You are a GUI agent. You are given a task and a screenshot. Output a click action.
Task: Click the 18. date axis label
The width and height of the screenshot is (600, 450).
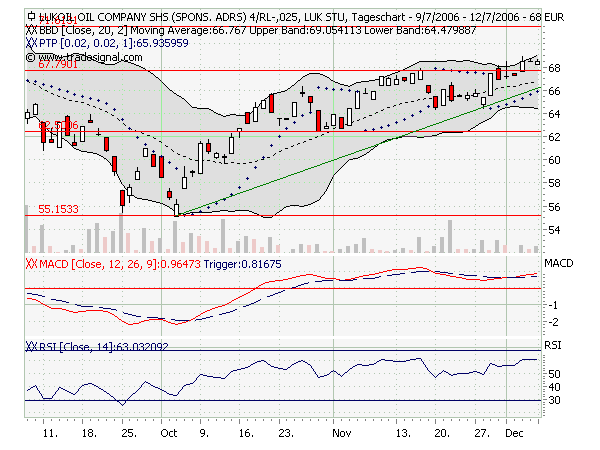tap(89, 433)
